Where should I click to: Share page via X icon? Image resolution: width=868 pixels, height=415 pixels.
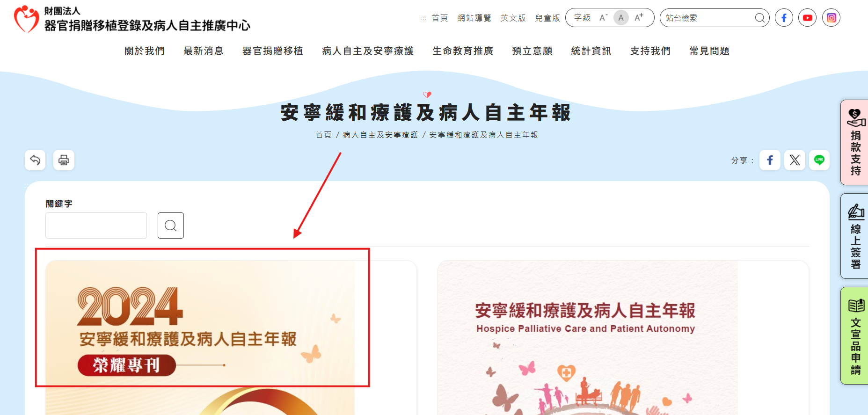pyautogui.click(x=795, y=160)
